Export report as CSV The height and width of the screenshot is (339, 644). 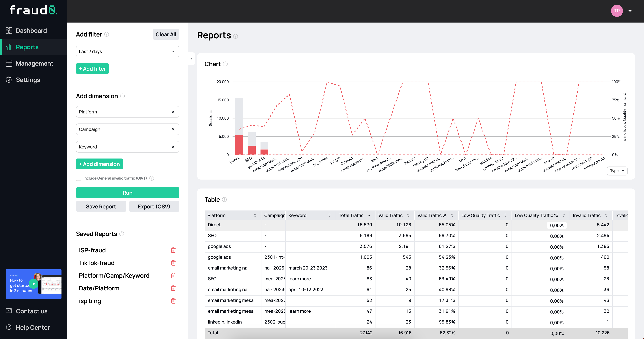154,206
